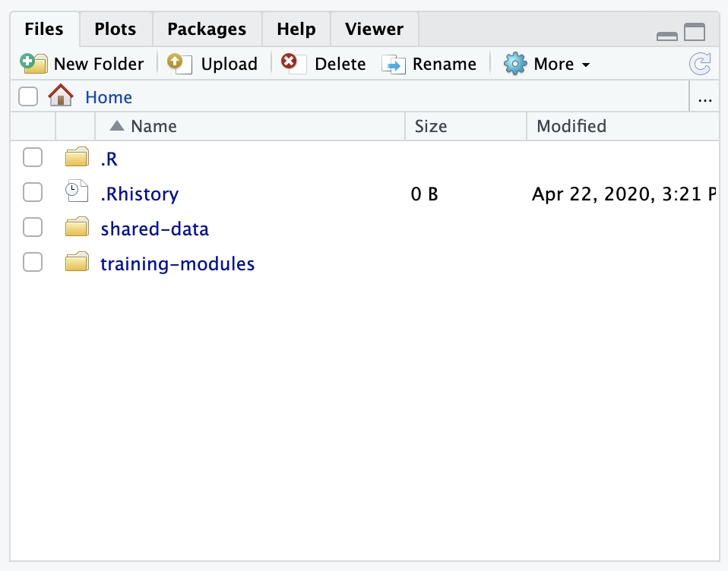Click the More gear icon

(515, 63)
